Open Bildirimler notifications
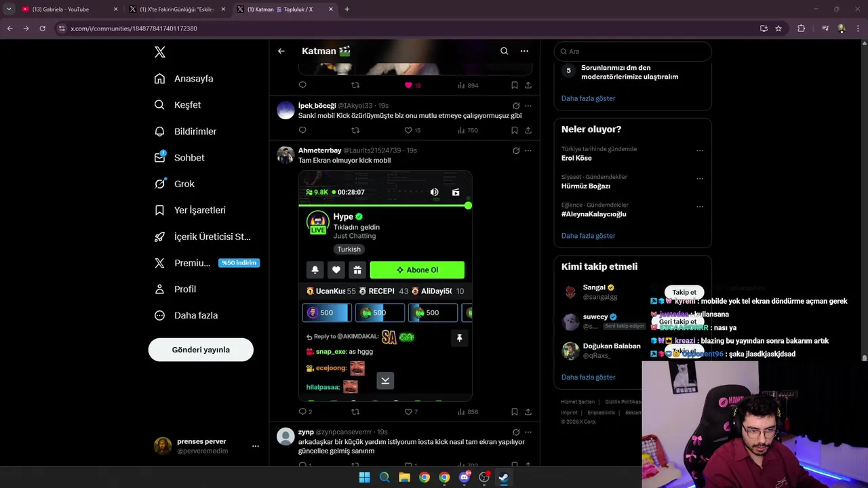 (185, 131)
